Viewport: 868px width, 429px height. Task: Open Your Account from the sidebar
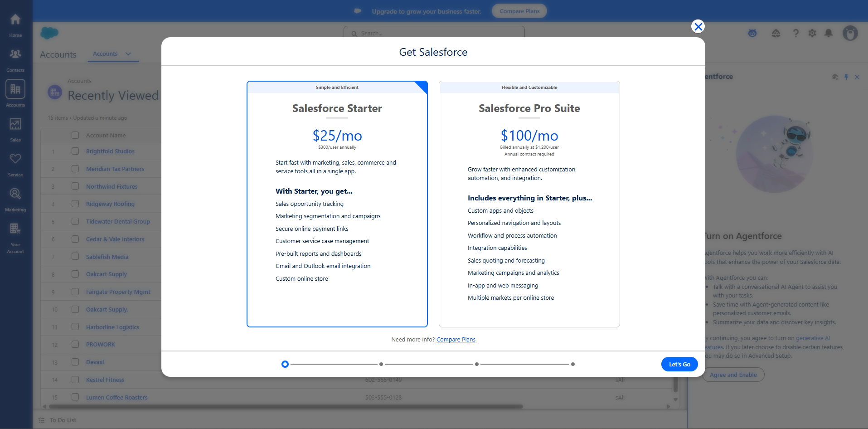coord(15,238)
